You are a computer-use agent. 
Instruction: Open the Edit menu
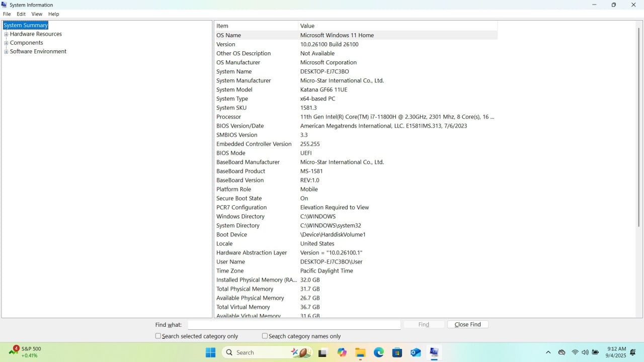click(21, 14)
